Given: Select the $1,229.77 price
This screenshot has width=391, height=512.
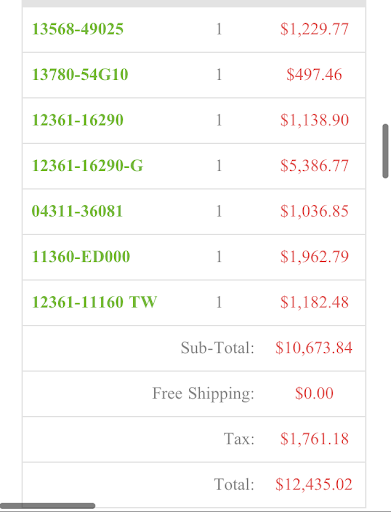Looking at the screenshot, I should click(x=314, y=29).
